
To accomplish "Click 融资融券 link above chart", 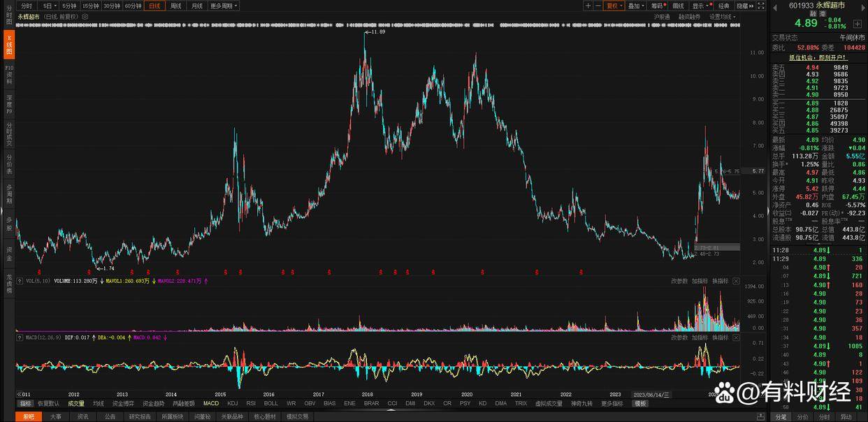I will point(690,16).
